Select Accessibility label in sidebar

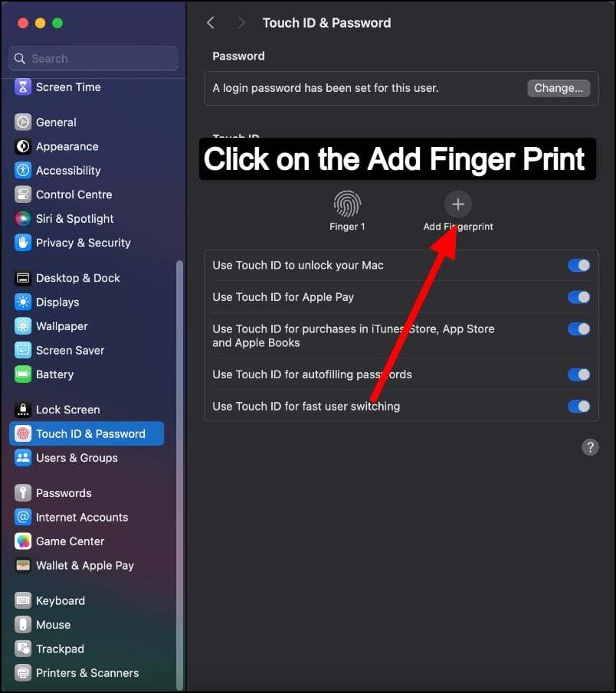pyautogui.click(x=68, y=171)
